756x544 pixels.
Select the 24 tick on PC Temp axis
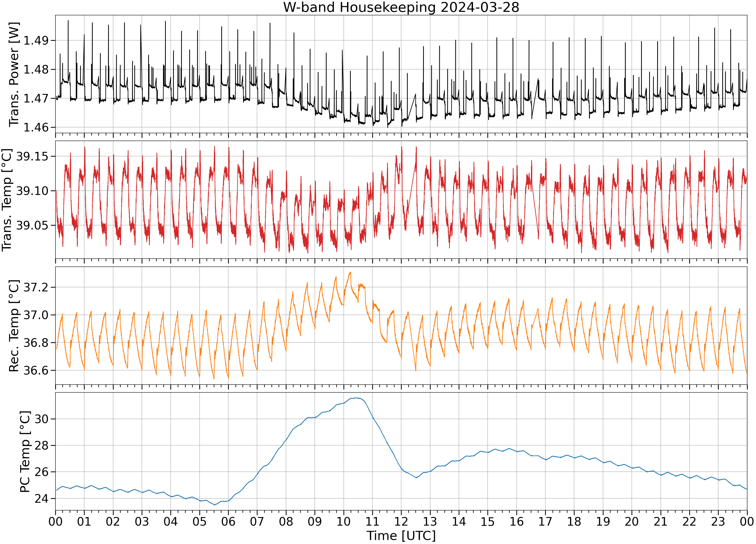(41, 499)
